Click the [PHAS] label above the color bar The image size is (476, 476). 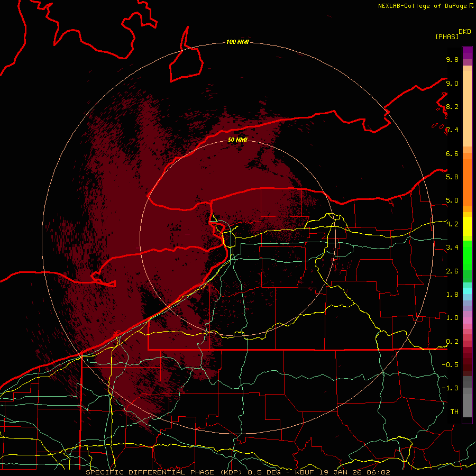coord(447,36)
